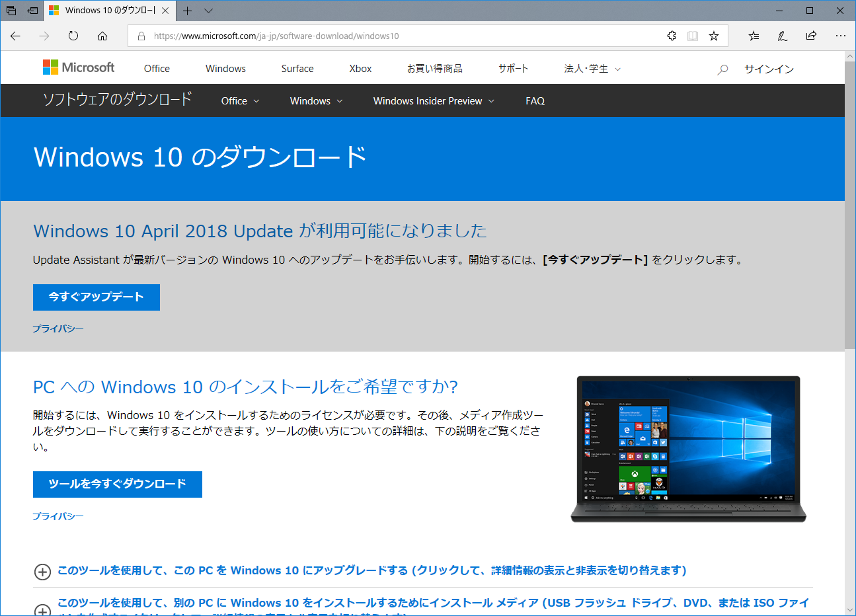The width and height of the screenshot is (856, 616).
Task: Click 今すぐアップデート button
Action: [97, 297]
